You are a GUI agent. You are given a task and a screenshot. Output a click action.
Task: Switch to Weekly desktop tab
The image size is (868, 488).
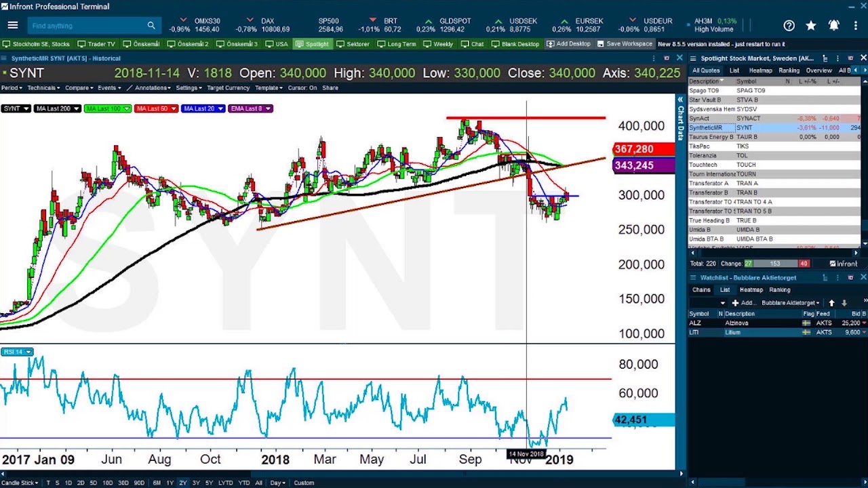point(438,44)
